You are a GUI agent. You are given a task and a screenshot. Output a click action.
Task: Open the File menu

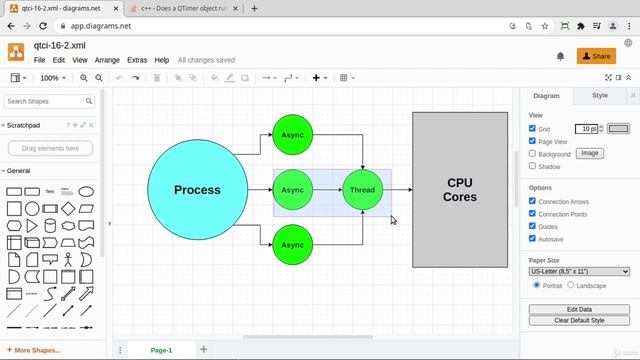(39, 60)
